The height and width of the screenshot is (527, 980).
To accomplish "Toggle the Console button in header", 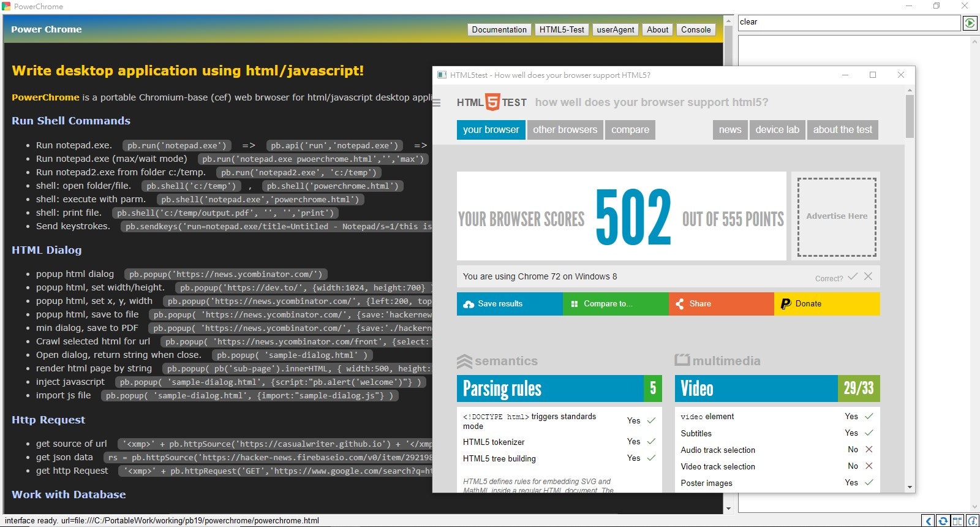I will coord(696,29).
